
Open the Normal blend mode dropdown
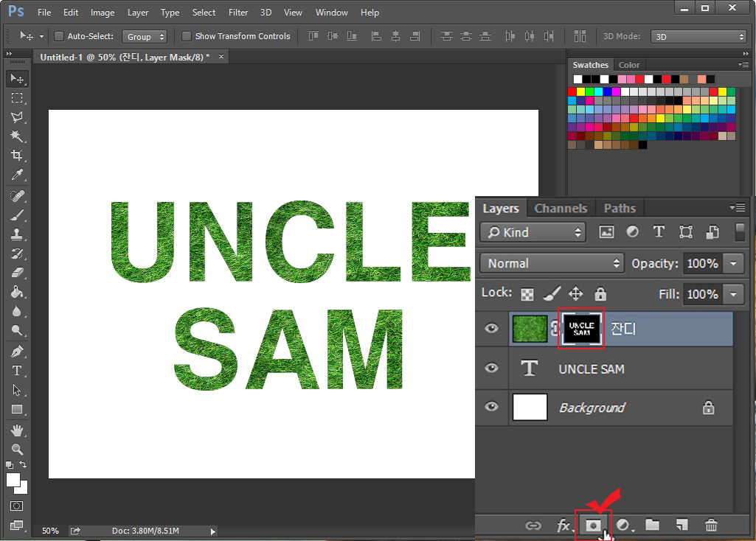pos(552,264)
